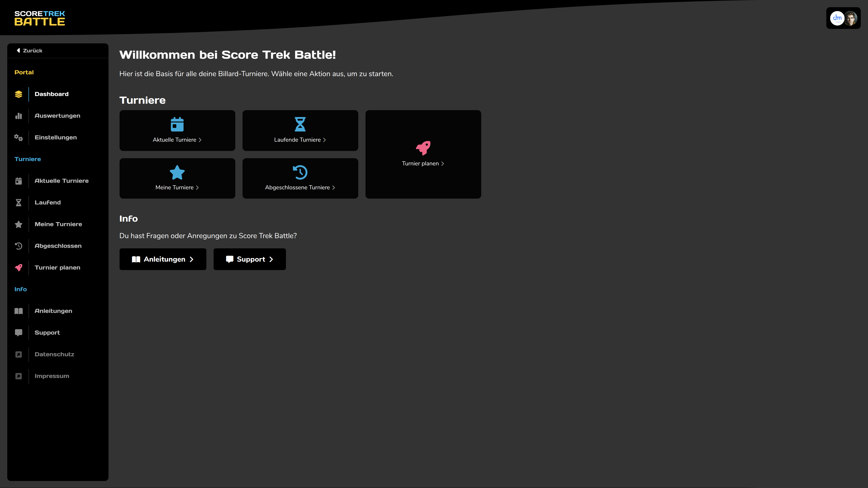
Task: Click the gears icon next to Einstellungen
Action: [19, 137]
